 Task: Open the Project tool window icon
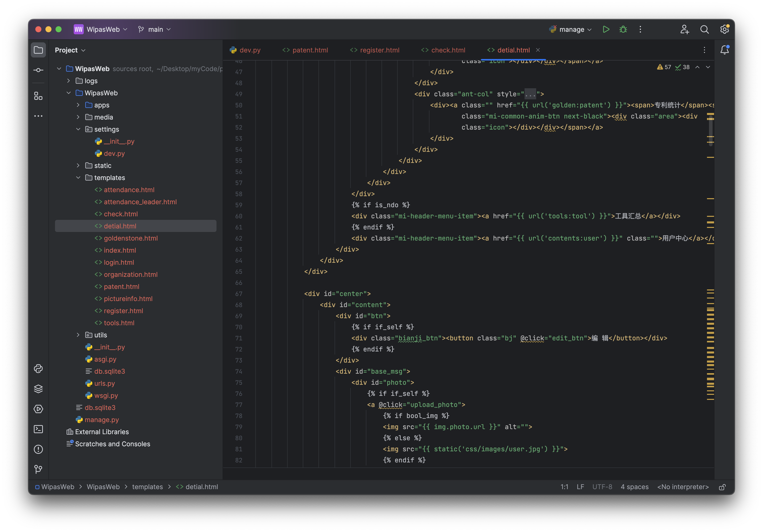tap(38, 50)
